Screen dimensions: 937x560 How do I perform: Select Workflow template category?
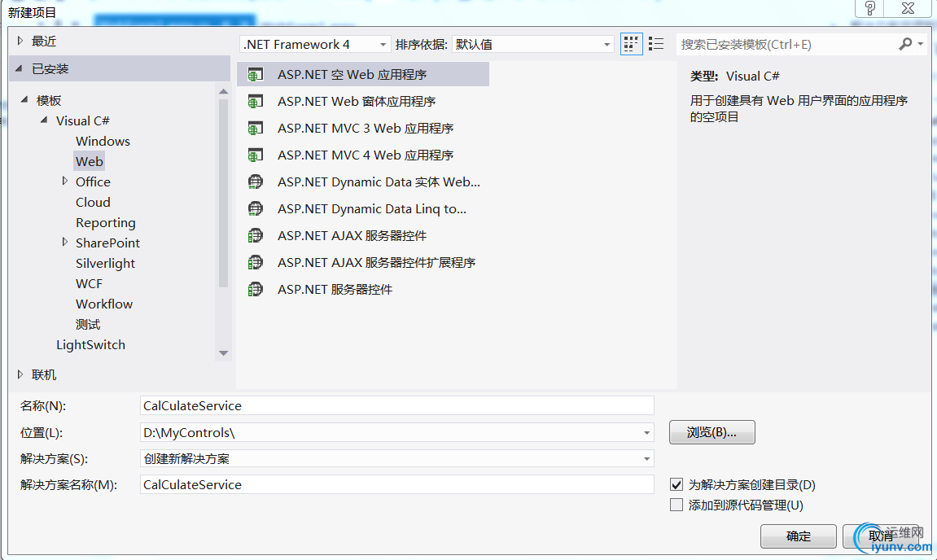[104, 304]
